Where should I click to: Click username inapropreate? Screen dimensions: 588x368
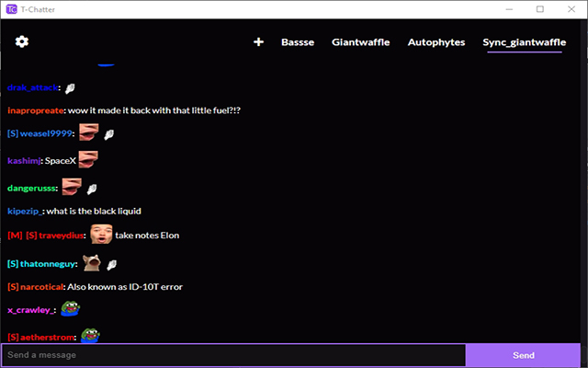point(36,110)
